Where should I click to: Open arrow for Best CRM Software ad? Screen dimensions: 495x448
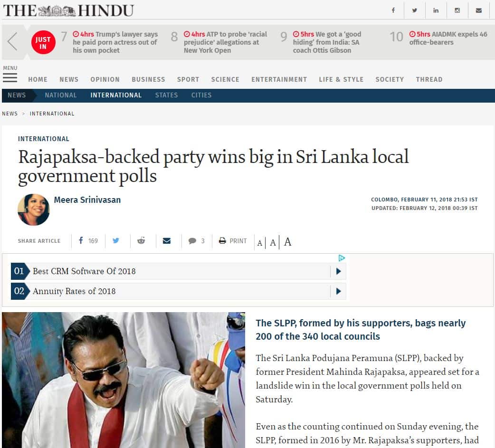click(338, 271)
